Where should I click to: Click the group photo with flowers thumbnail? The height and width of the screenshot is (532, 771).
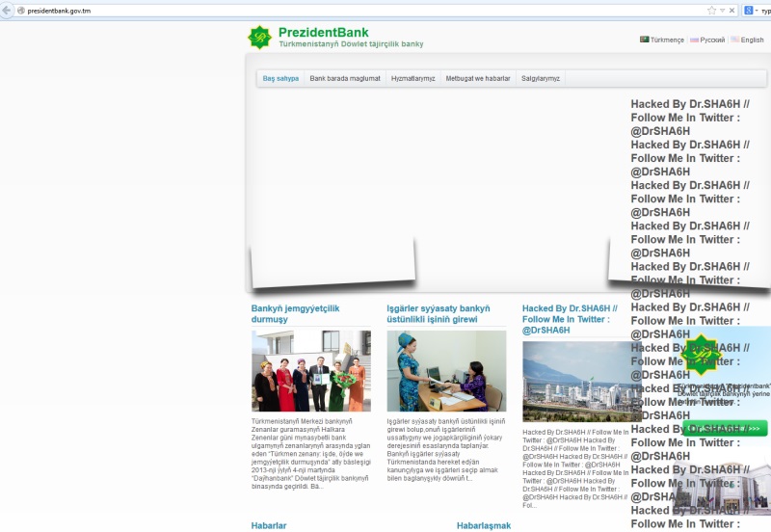(x=311, y=371)
